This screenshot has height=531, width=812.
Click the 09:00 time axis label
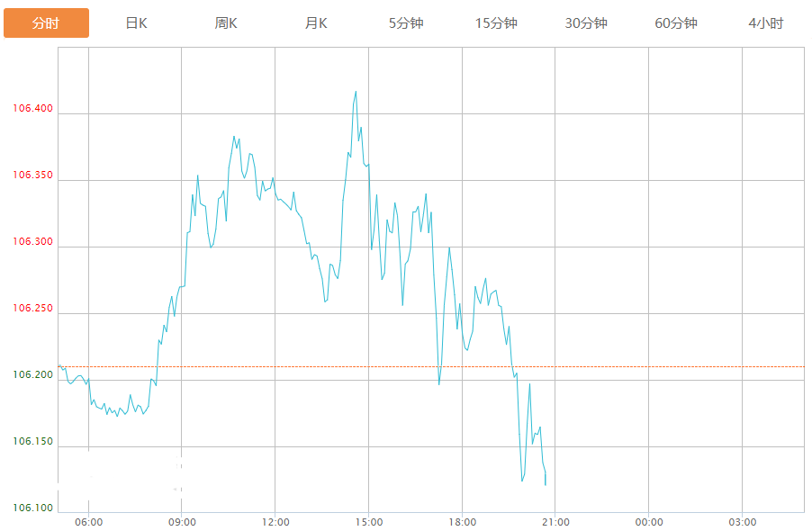click(x=182, y=522)
